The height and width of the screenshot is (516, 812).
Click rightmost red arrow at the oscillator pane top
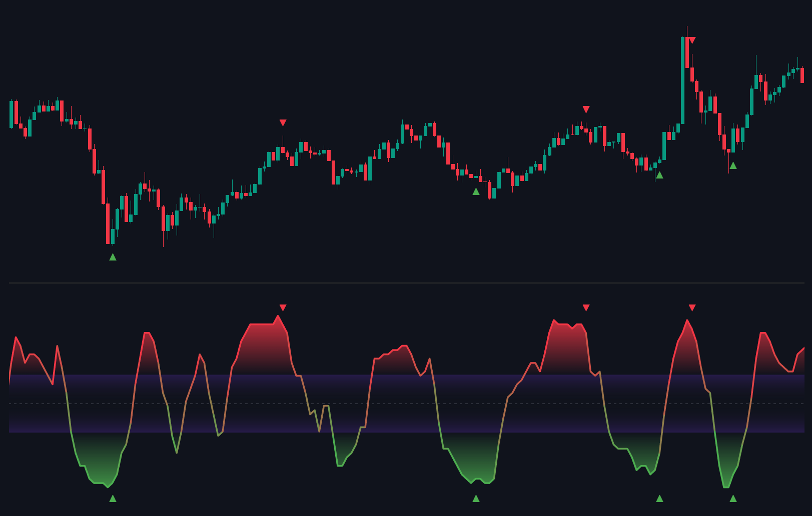[692, 307]
